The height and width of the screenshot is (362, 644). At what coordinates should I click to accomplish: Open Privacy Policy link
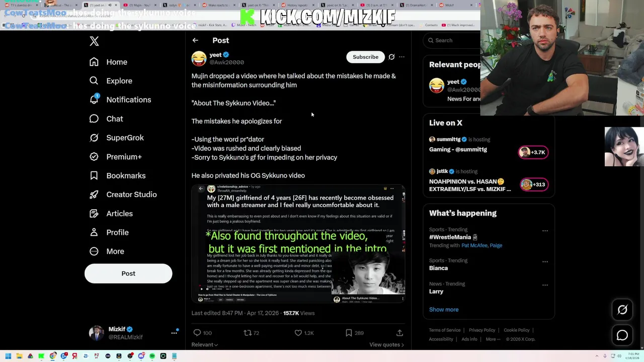pos(482,330)
